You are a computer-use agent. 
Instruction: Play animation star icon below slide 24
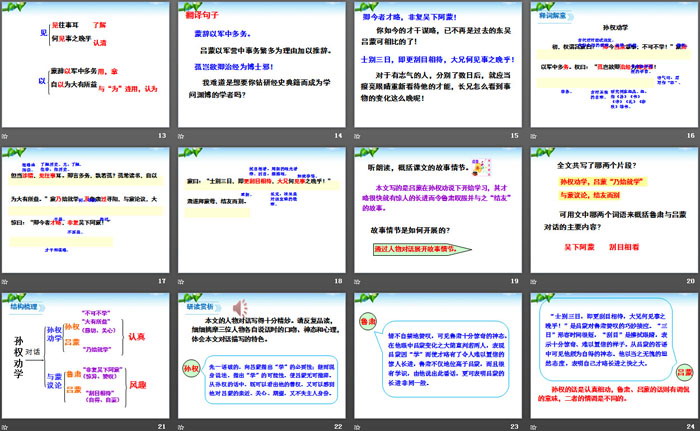point(533,427)
